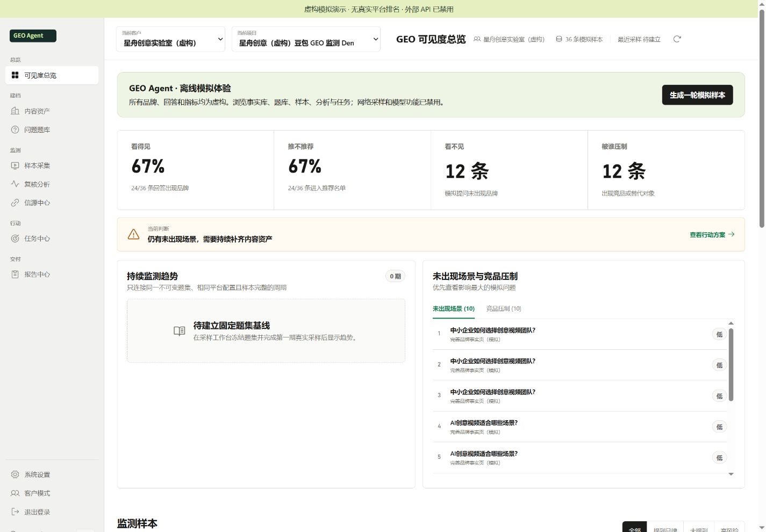This screenshot has height=532, width=766.
Task: Switch to the 竞品压制 (10) tab
Action: (x=504, y=308)
